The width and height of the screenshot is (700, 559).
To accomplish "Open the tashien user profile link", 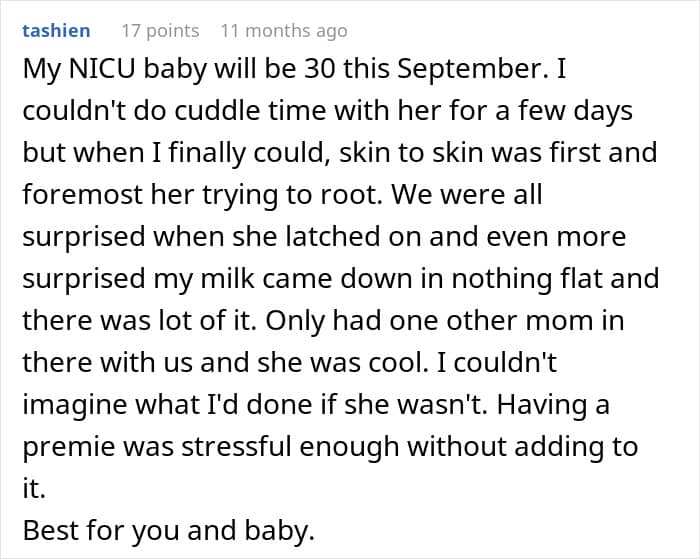I will (x=56, y=31).
